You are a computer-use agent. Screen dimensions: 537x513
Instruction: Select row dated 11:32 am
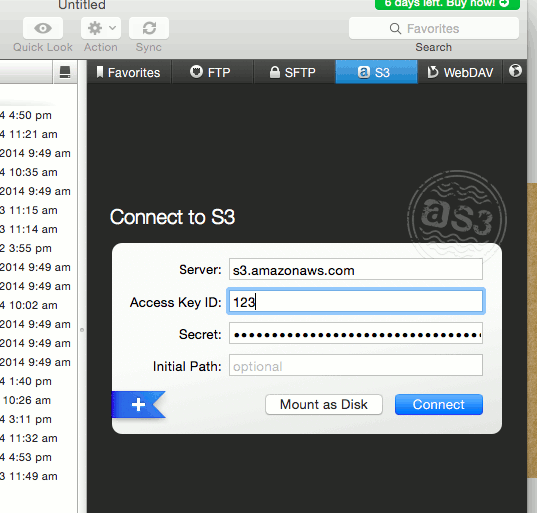pyautogui.click(x=38, y=438)
